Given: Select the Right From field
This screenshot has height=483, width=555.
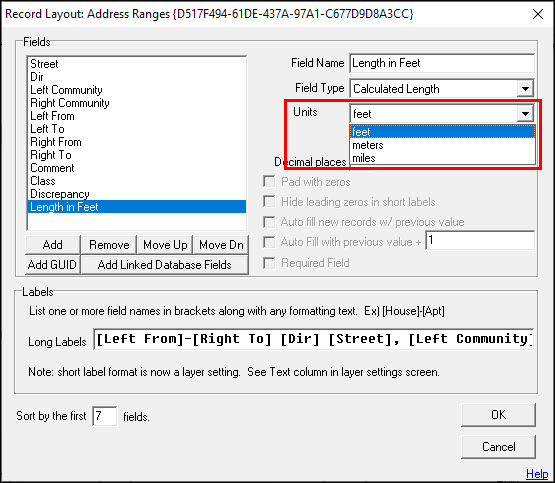Looking at the screenshot, I should (137, 142).
